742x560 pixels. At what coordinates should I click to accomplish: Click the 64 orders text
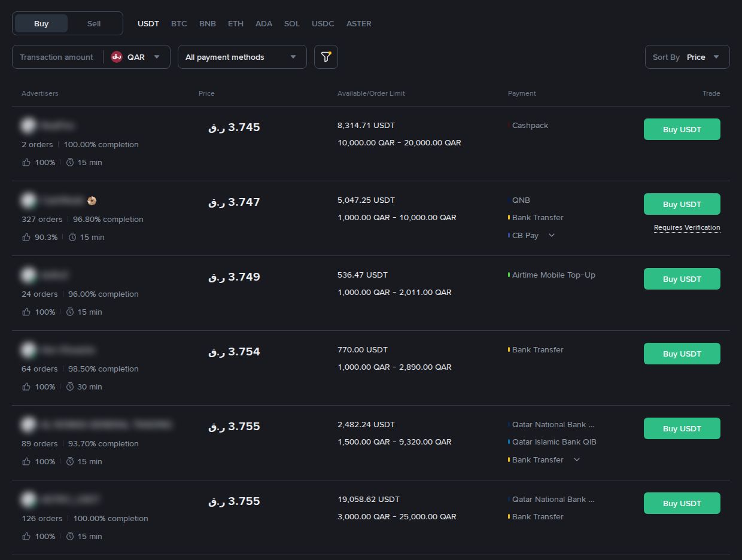coord(39,369)
